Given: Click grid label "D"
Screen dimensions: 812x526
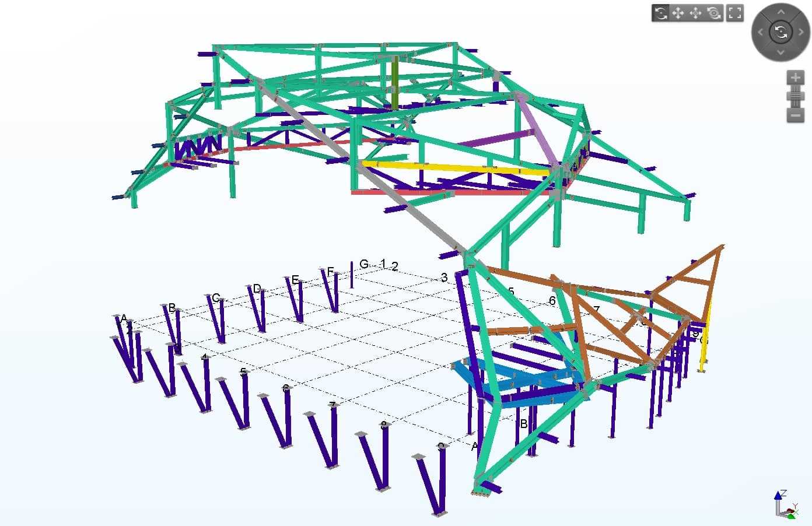Looking at the screenshot, I should click(x=257, y=289).
